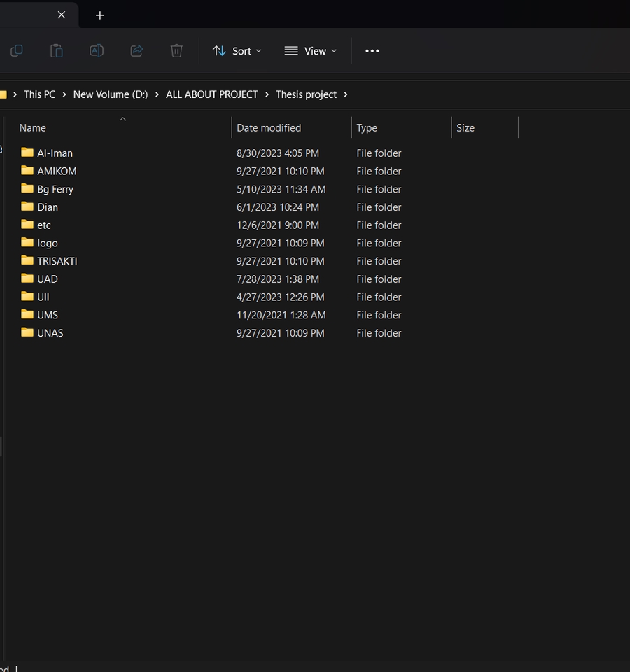This screenshot has height=672, width=630.
Task: Click the Al-Iman folder name
Action: click(x=55, y=153)
